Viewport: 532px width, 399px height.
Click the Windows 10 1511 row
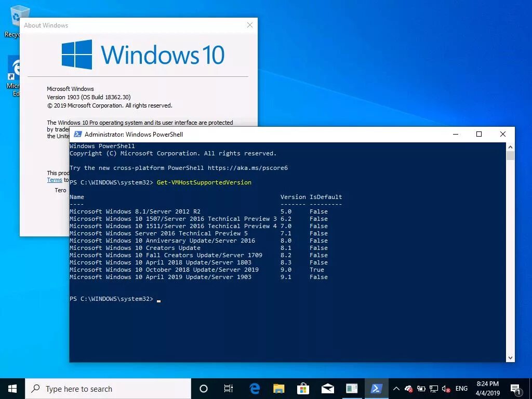point(199,227)
